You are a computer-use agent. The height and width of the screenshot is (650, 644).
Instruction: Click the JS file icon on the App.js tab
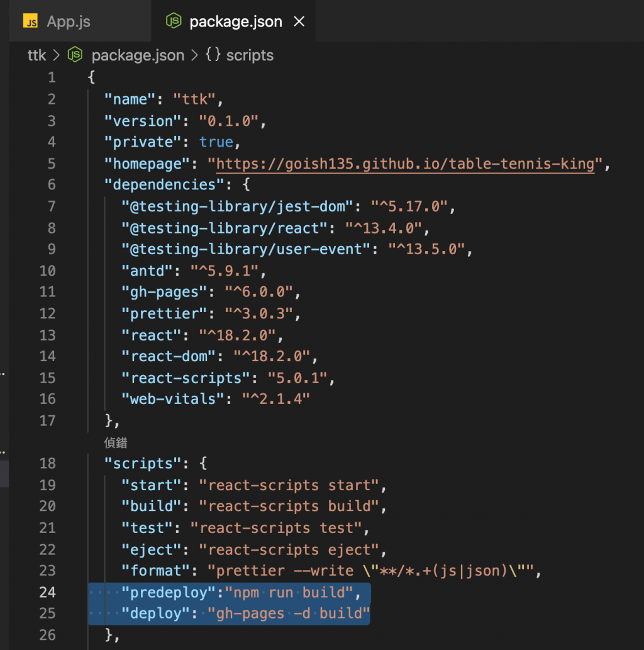point(30,21)
